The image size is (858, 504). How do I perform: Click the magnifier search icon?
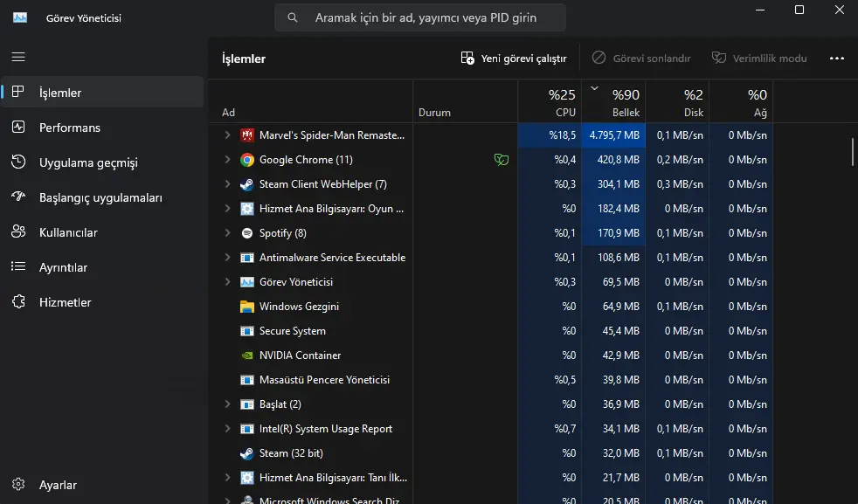(x=292, y=17)
